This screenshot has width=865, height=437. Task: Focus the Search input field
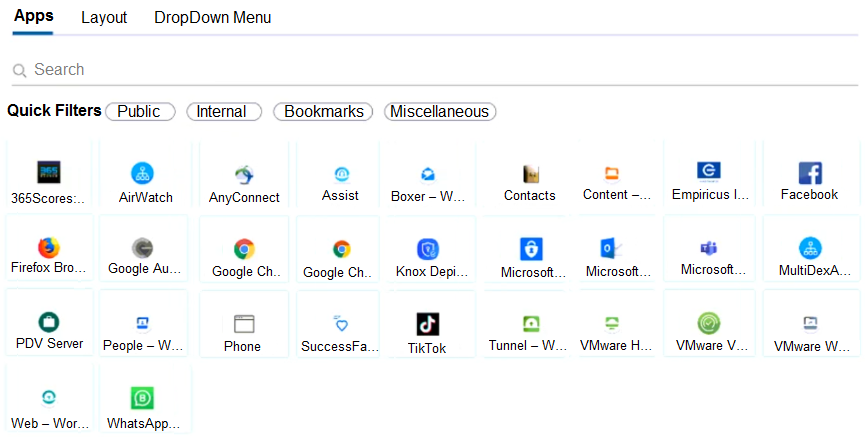click(x=435, y=70)
